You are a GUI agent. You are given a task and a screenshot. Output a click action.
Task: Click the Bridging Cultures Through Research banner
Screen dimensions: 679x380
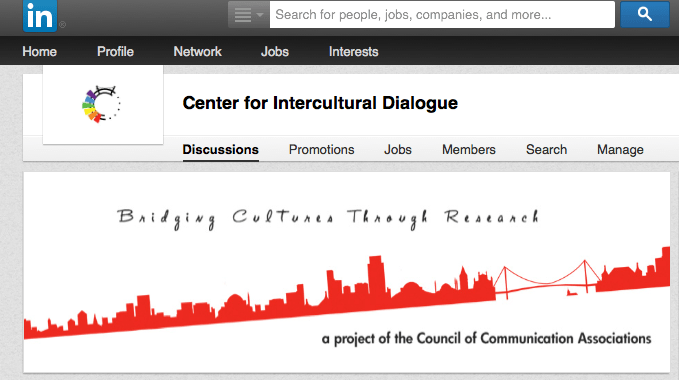pos(346,272)
